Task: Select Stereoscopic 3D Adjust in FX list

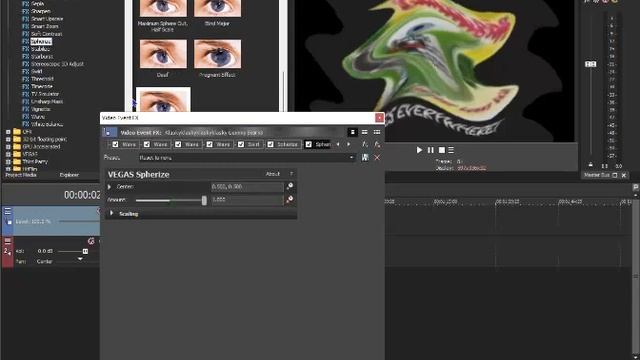Action: click(x=57, y=64)
